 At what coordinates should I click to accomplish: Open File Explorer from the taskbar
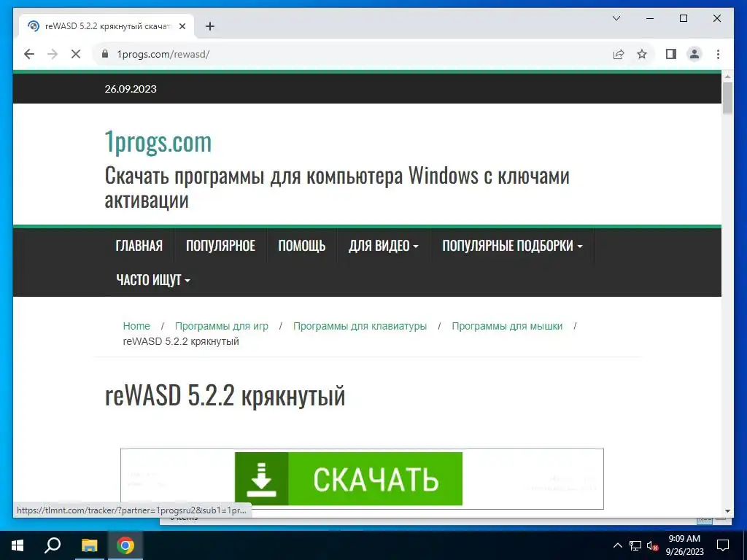(89, 545)
